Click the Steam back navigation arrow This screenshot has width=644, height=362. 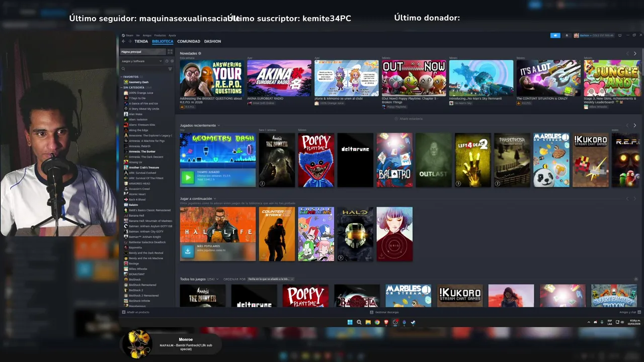click(x=124, y=41)
